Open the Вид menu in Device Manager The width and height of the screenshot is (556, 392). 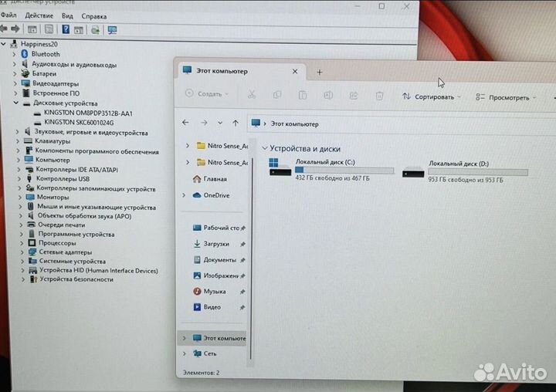click(67, 16)
